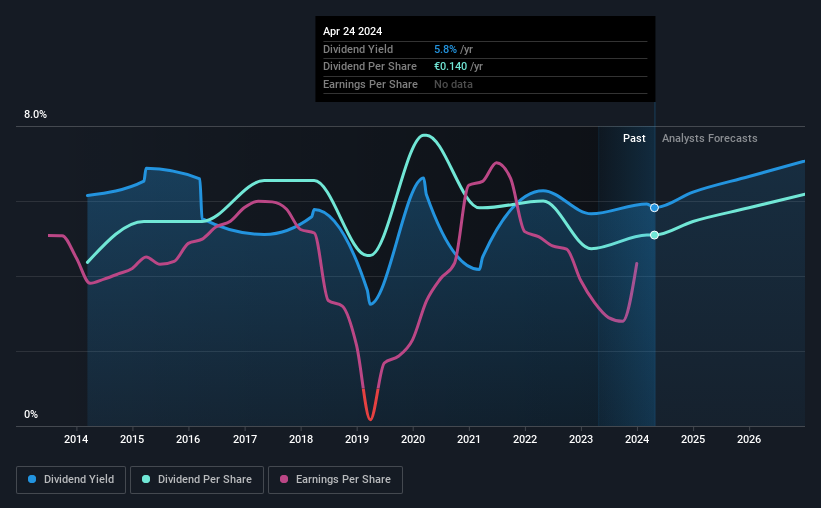Click the Dividend Yield row label in tooltip
821x508 pixels.
coord(358,49)
